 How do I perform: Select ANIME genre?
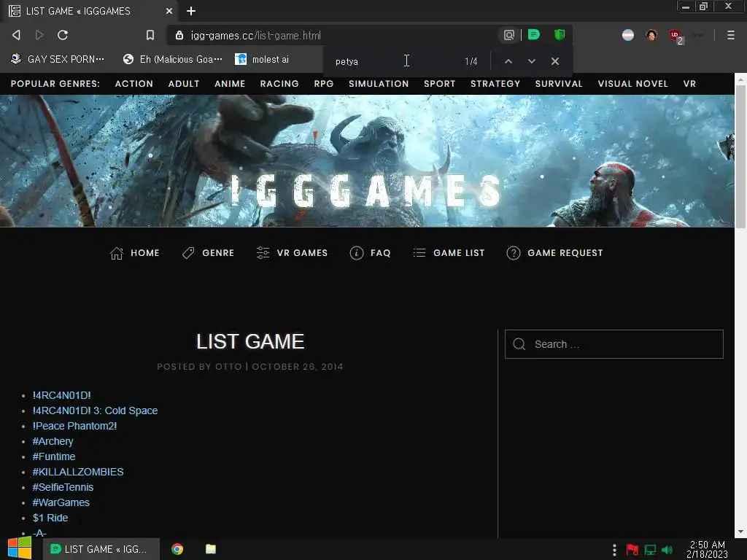point(230,84)
